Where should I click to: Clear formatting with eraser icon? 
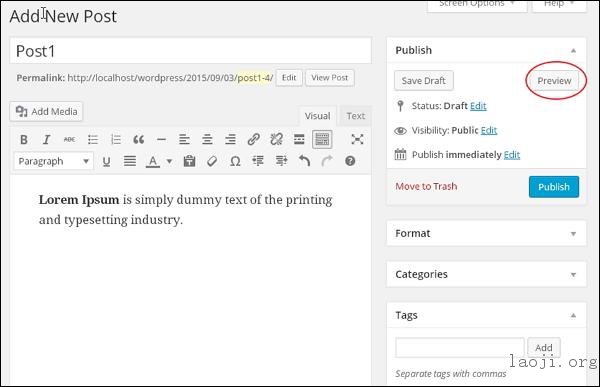click(x=212, y=162)
